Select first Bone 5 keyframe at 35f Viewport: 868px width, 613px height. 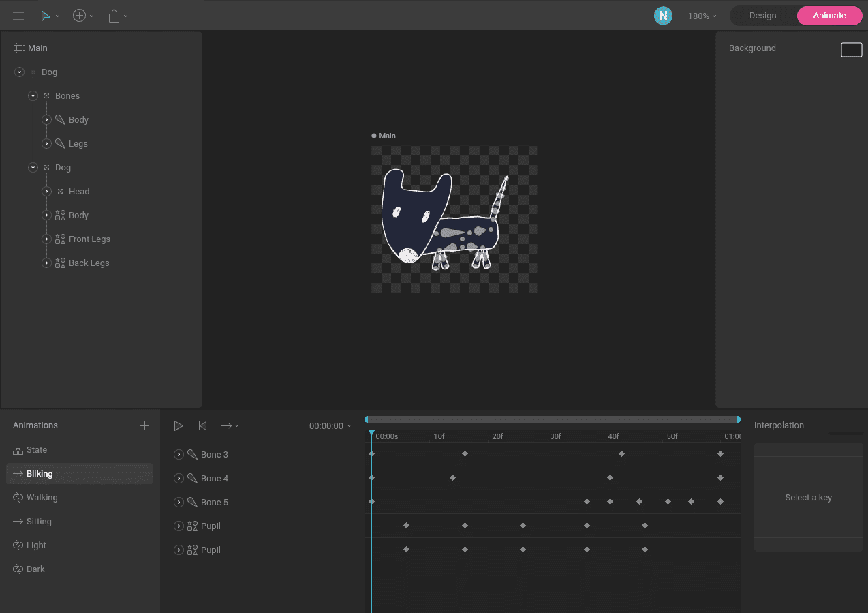pos(587,502)
